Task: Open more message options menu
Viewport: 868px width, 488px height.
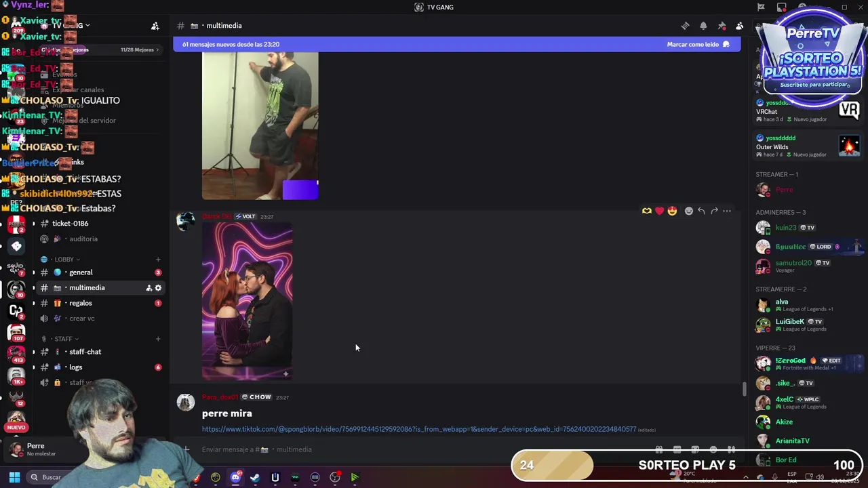Action: tap(727, 211)
